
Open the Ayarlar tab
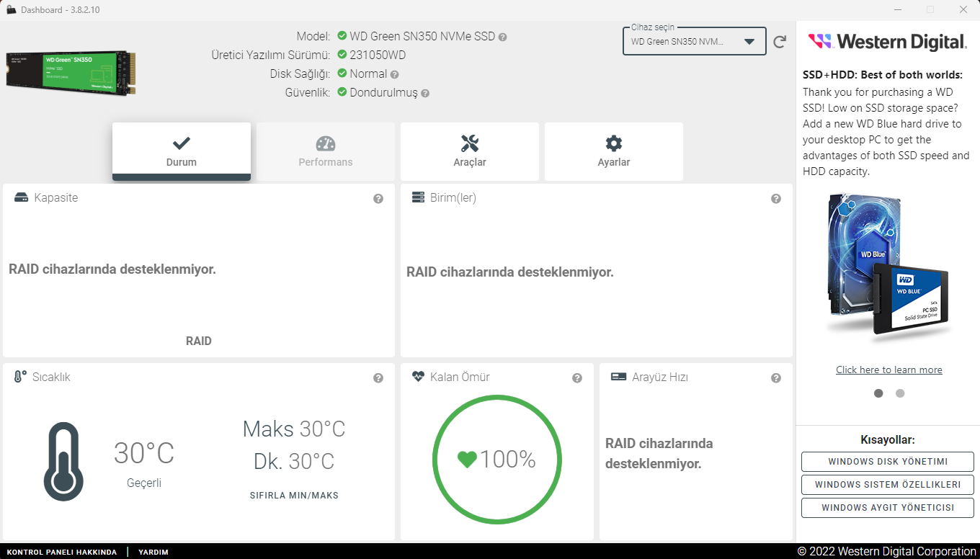(x=614, y=151)
